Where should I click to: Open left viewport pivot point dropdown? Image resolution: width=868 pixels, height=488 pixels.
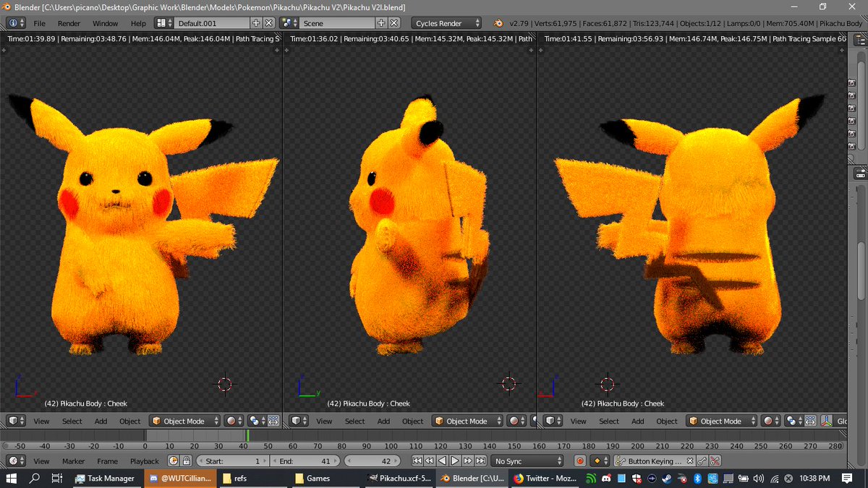click(x=256, y=421)
